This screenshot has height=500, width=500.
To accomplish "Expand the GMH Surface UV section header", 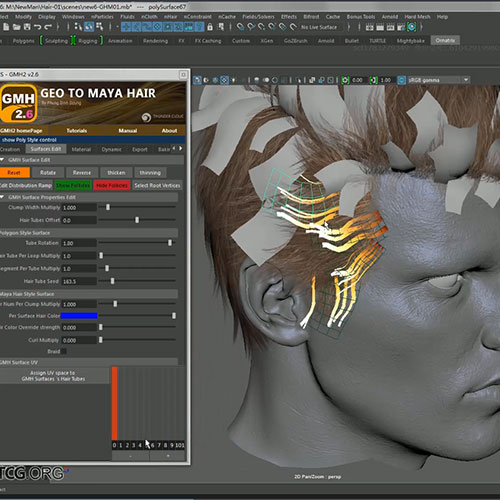I will pos(89,362).
